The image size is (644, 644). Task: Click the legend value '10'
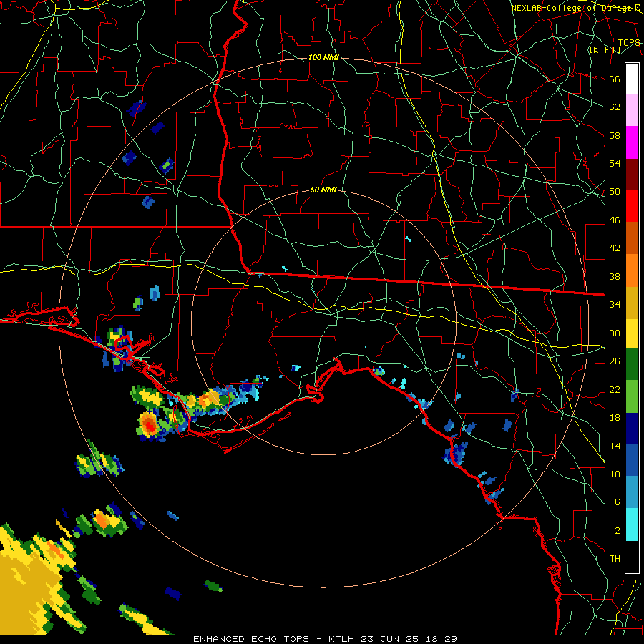click(x=615, y=474)
